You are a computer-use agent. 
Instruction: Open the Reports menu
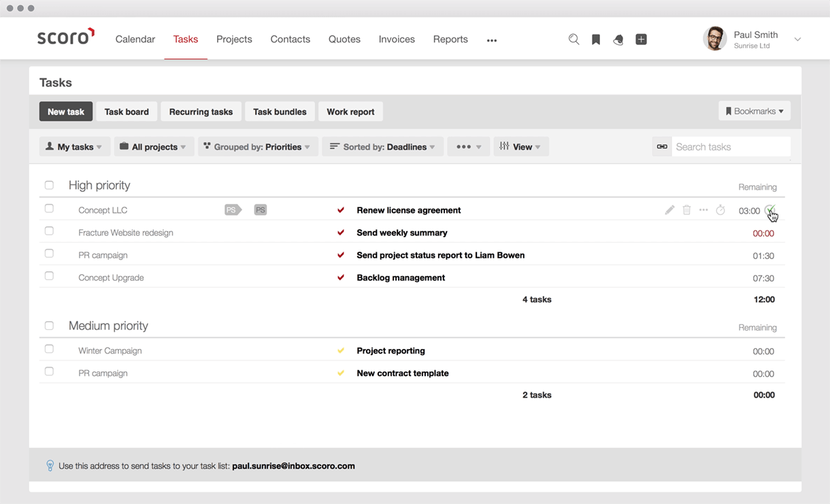(450, 39)
